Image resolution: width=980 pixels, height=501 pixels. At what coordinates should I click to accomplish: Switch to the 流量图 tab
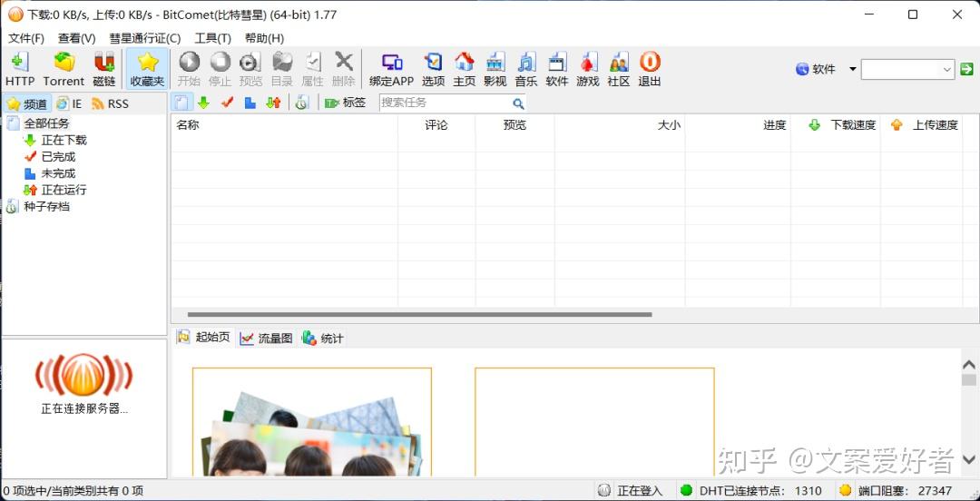coord(266,339)
